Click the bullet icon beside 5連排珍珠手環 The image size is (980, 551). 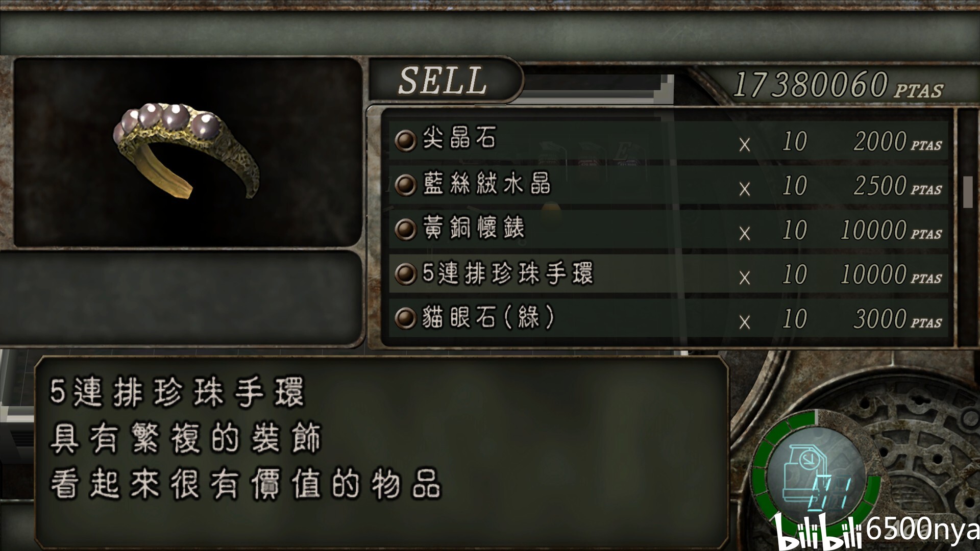click(406, 274)
